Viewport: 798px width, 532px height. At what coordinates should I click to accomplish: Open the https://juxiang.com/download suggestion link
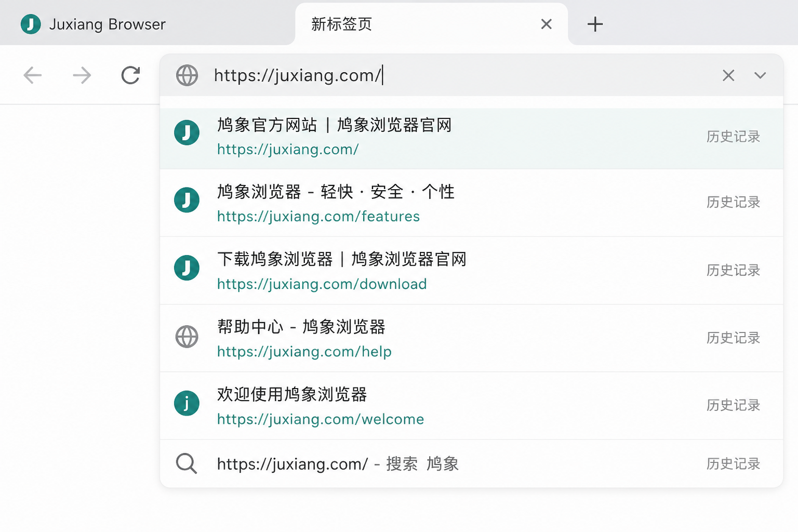(x=322, y=284)
